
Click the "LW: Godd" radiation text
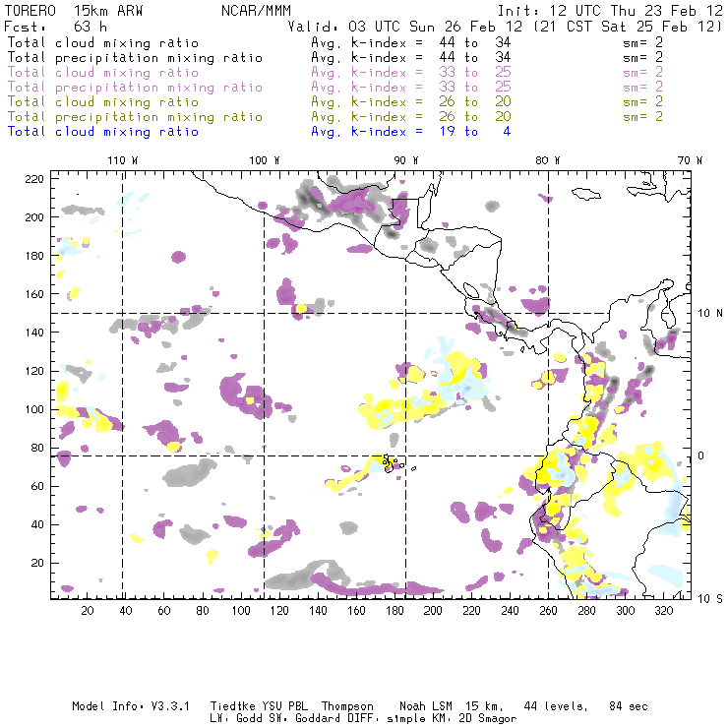point(236,719)
